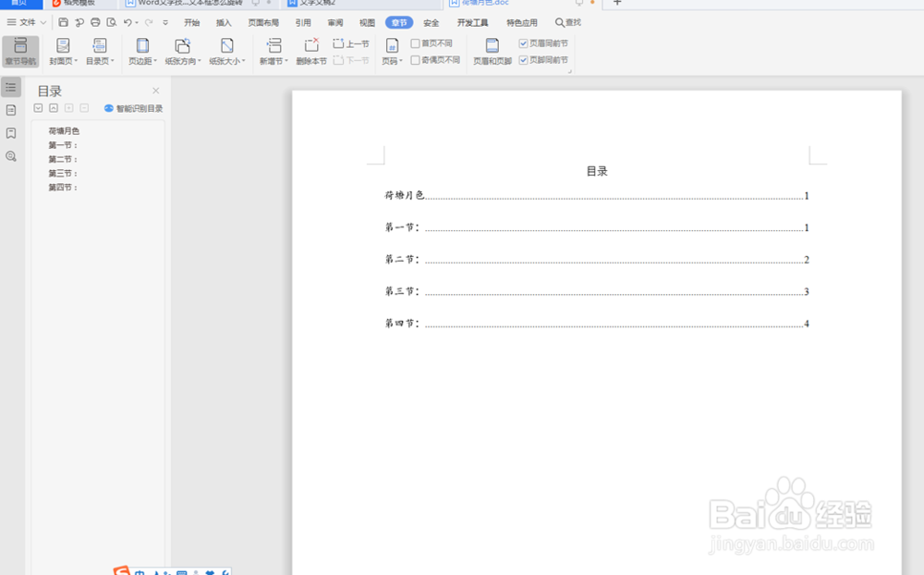Viewport: 924px width, 575px height.
Task: Open the 视图 ribbon tab
Action: click(367, 22)
